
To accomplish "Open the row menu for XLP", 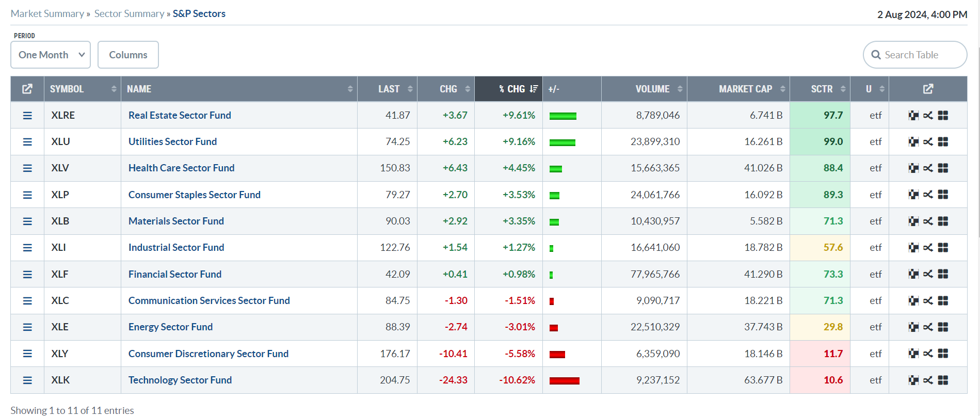I will pos(27,195).
